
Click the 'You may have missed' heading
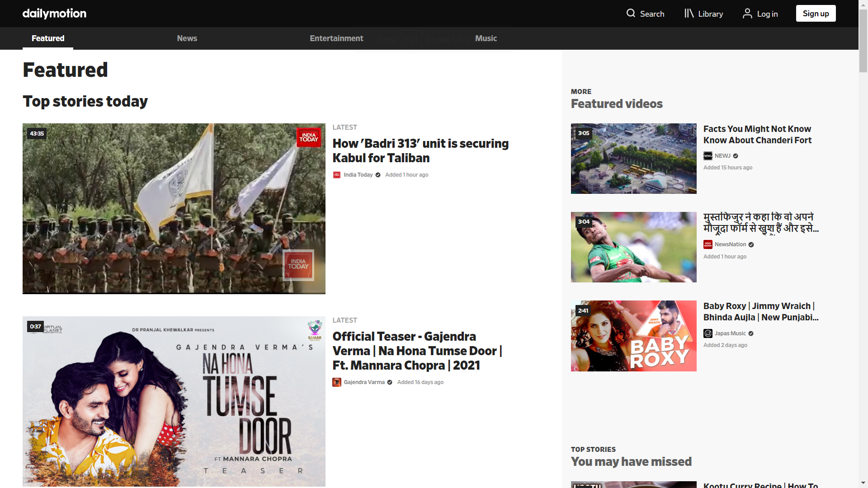(631, 462)
